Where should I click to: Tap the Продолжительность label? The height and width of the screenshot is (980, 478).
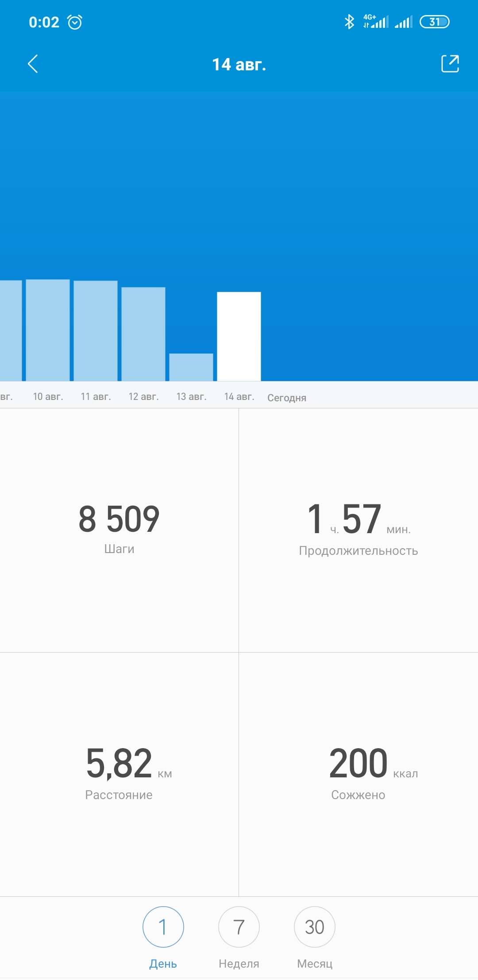tap(358, 551)
